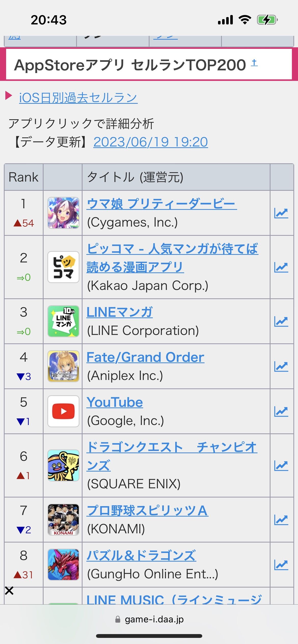Open the trend graph icon for Fate/Grand Order

click(281, 367)
